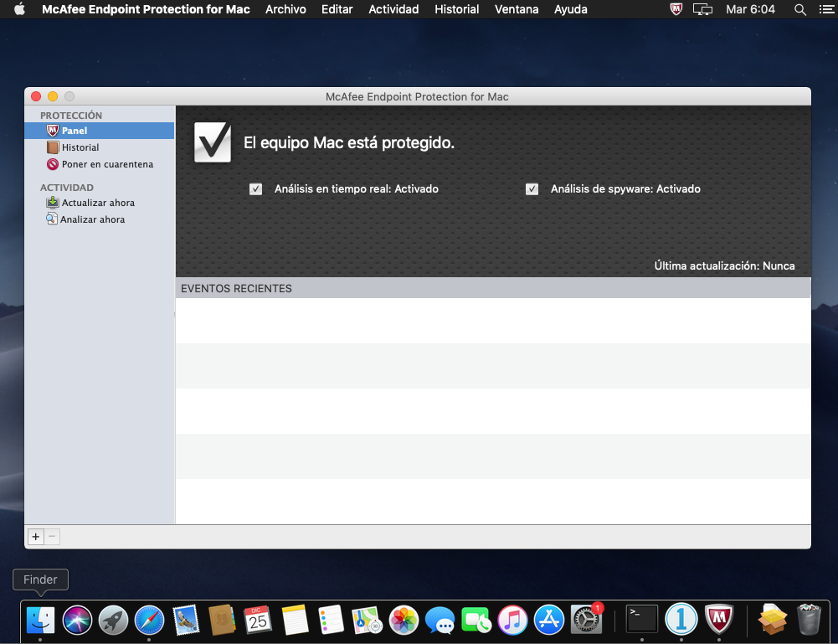Click the magnifier document icon beside Analizar
Viewport: 838px width, 644px height.
[x=52, y=219]
